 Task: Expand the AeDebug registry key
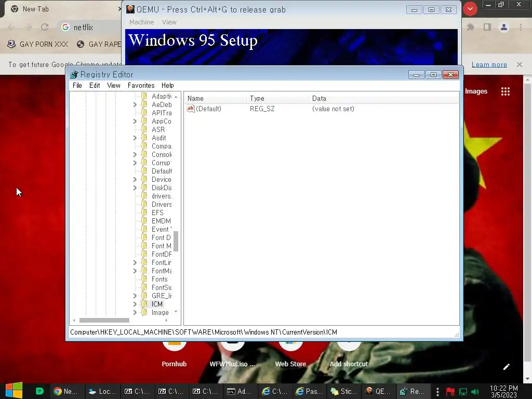pos(135,104)
